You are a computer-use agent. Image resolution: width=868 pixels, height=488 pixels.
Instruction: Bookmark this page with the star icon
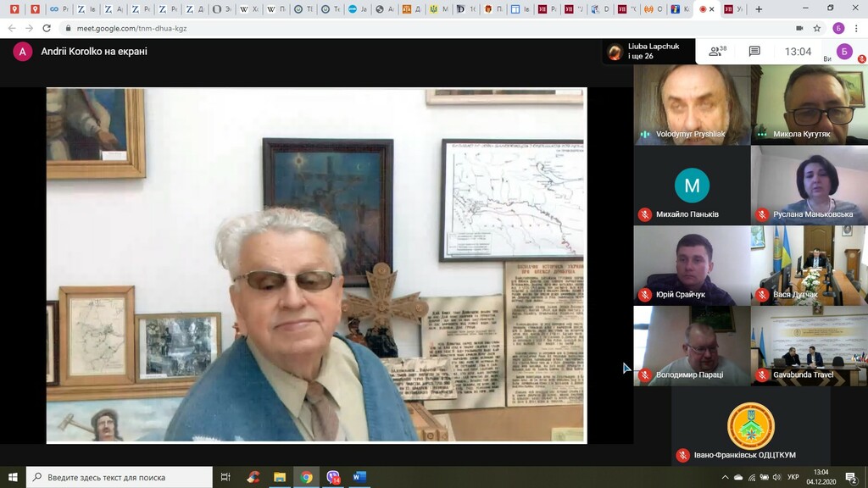[817, 28]
